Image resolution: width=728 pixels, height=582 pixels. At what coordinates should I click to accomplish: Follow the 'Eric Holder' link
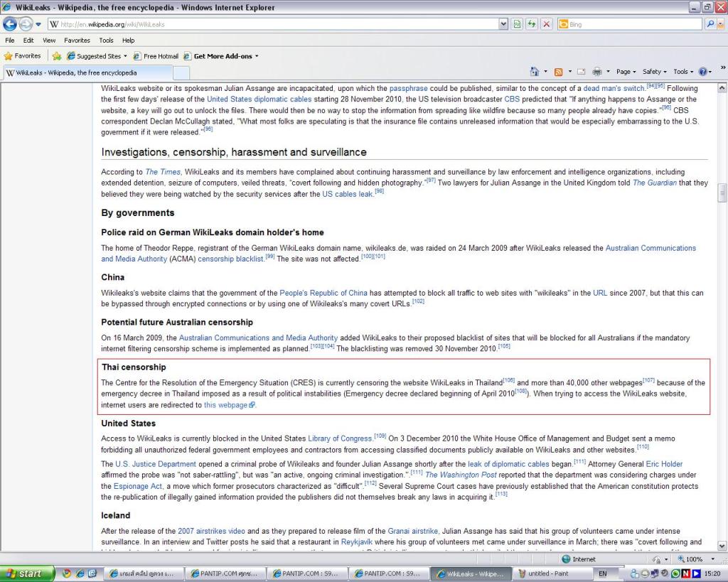pyautogui.click(x=665, y=464)
